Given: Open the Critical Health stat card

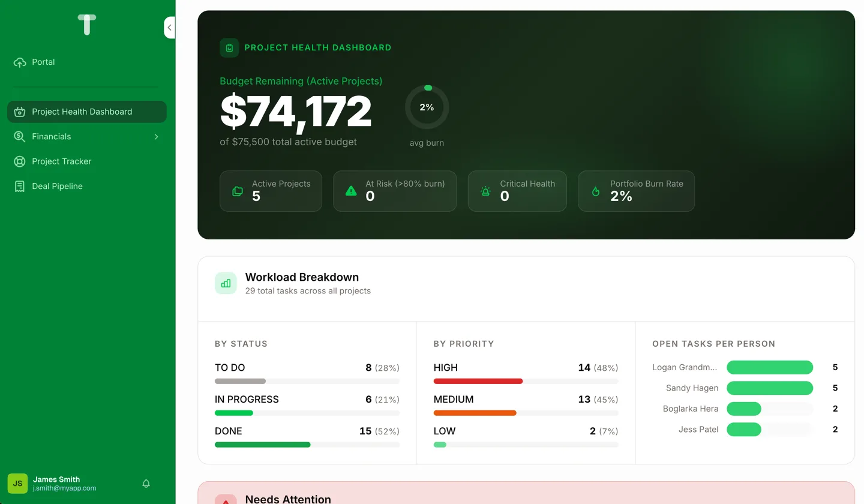Looking at the screenshot, I should click(517, 191).
